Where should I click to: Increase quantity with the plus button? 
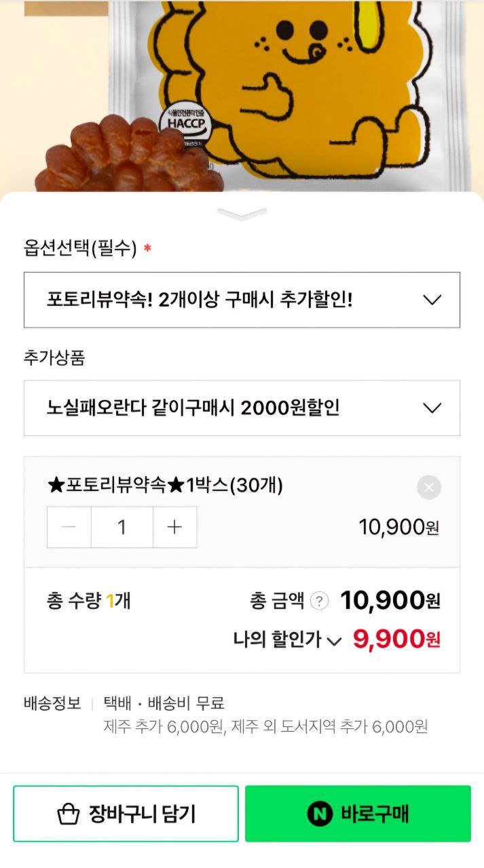tap(174, 527)
